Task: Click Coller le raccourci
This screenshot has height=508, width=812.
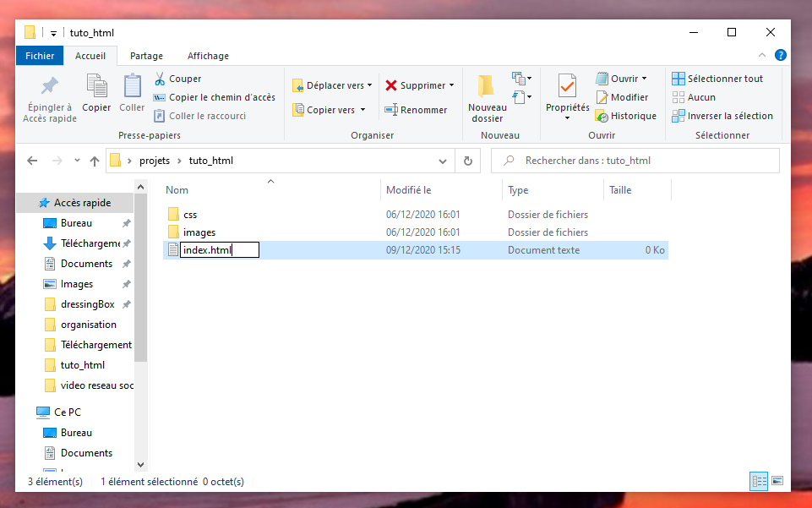Action: click(x=200, y=116)
